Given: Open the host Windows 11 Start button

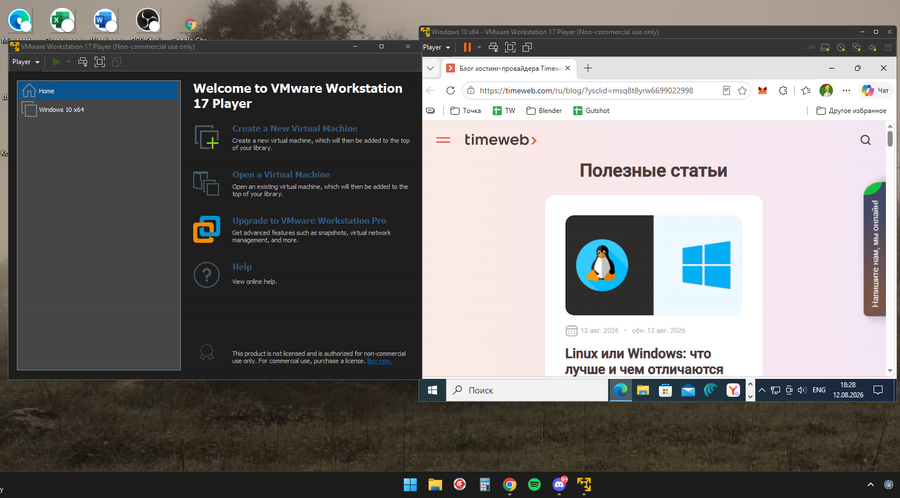Looking at the screenshot, I should [410, 485].
